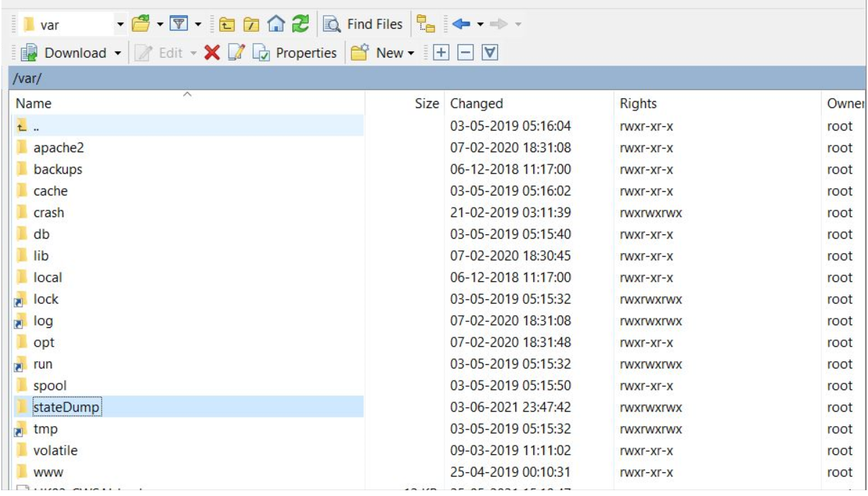The image size is (868, 496).
Task: Delete selection with the red X icon
Action: pos(211,53)
